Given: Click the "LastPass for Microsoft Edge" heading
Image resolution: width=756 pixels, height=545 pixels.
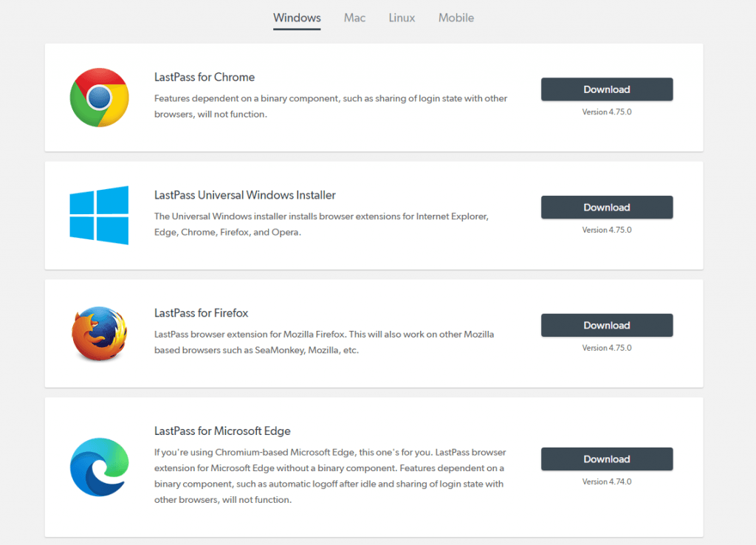Looking at the screenshot, I should click(222, 431).
